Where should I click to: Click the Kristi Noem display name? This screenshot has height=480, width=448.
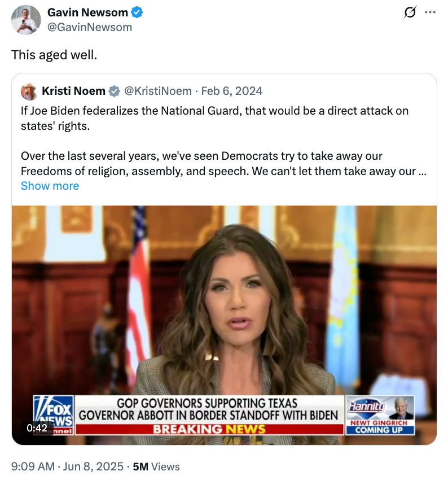point(73,91)
